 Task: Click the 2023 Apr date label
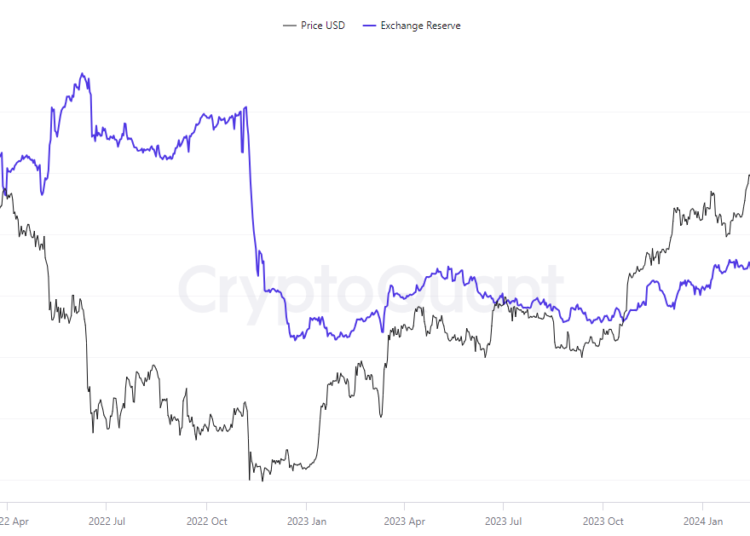404,521
